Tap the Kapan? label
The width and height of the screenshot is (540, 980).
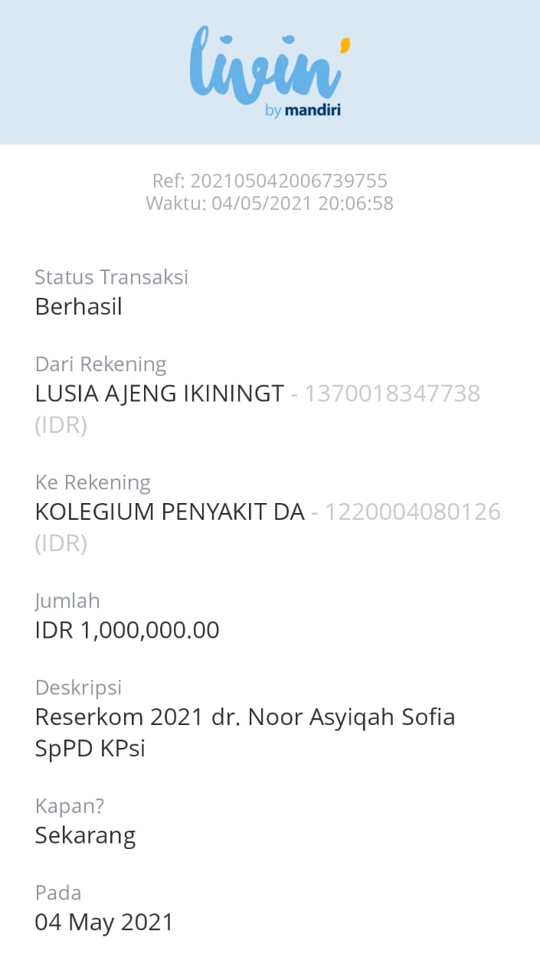click(x=70, y=805)
